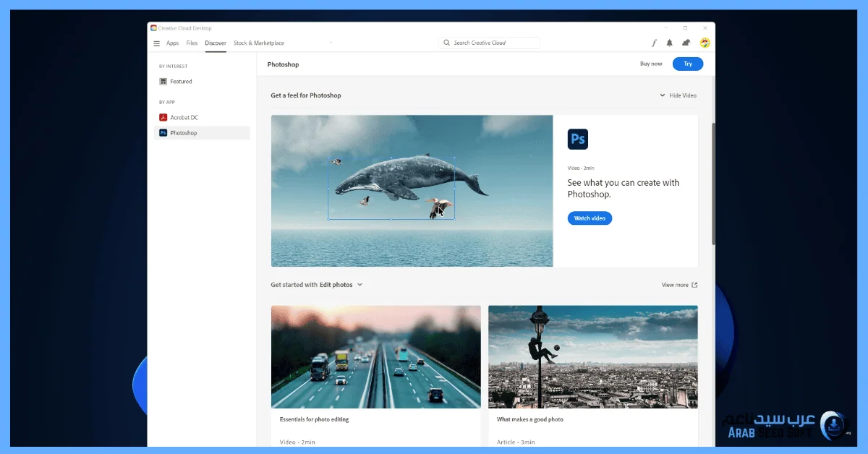This screenshot has width=868, height=454.
Task: Open the notifications bell icon
Action: 670,43
